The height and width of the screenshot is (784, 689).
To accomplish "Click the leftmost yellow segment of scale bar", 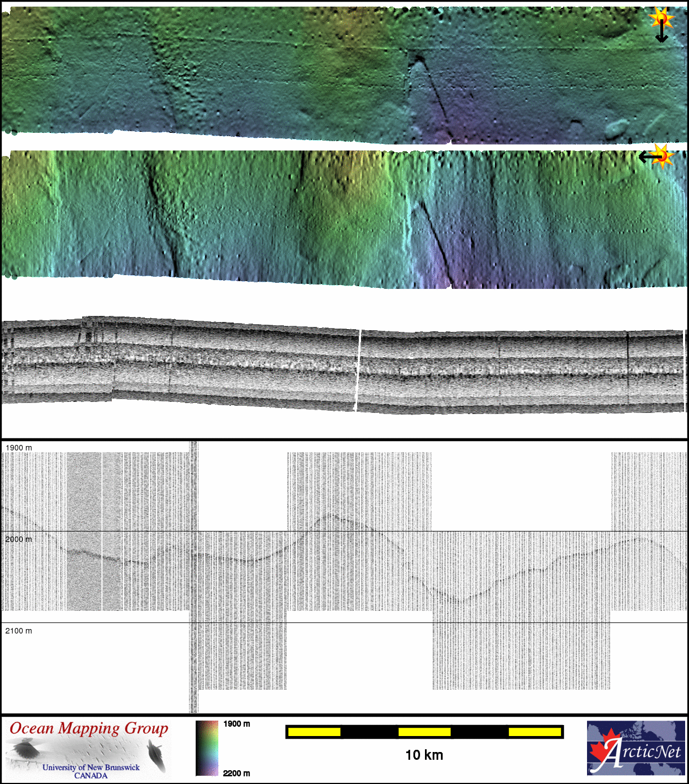I will point(314,732).
